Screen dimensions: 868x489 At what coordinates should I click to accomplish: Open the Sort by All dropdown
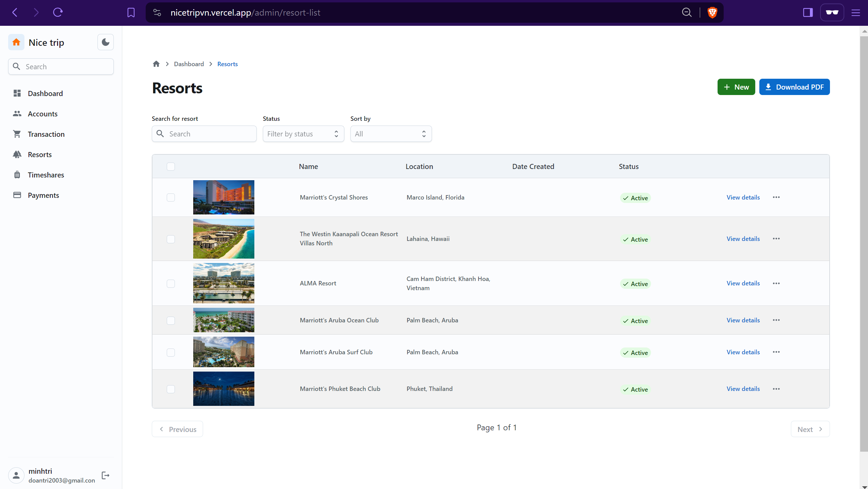click(390, 133)
